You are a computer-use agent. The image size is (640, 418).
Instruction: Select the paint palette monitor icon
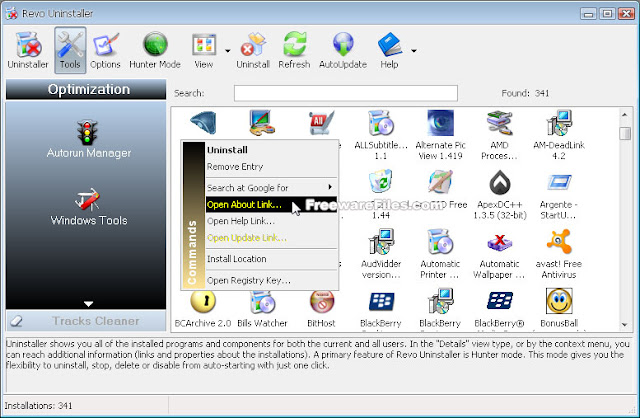262,122
